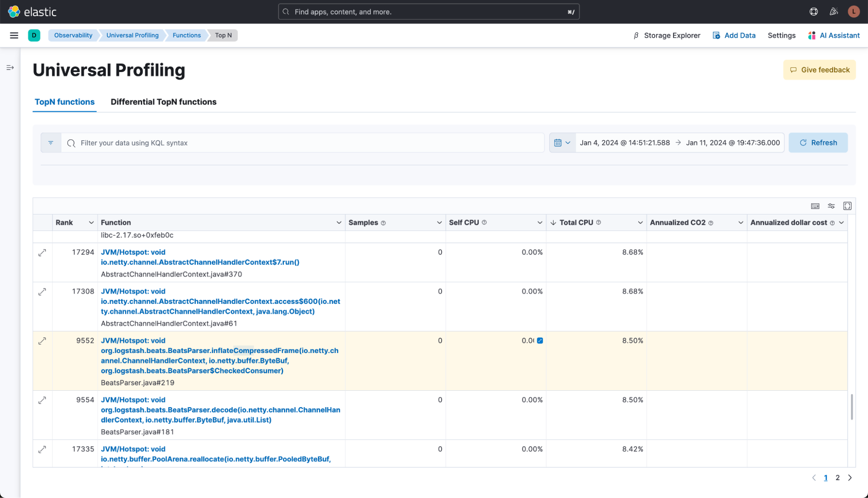Open the date quick menu calendar dropdown
Screen dimensions: 868x498
click(562, 142)
